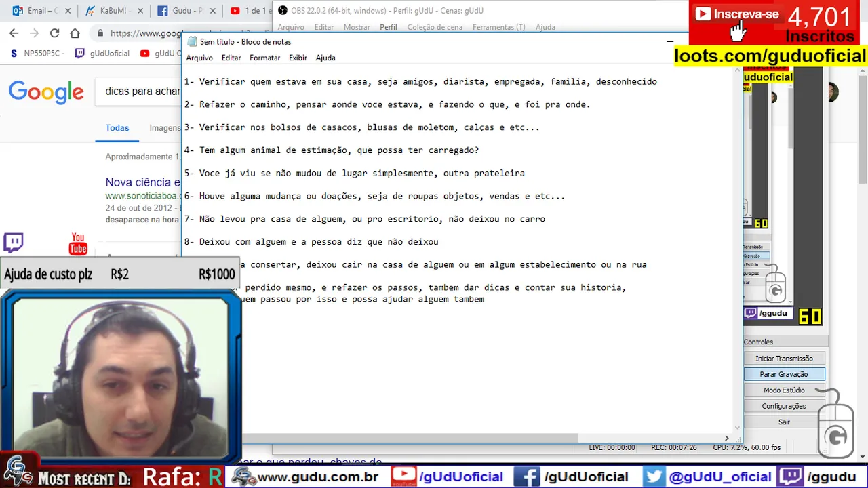Open the Formatar menu in Notepad
Viewport: 868px width, 488px height.
pyautogui.click(x=264, y=58)
